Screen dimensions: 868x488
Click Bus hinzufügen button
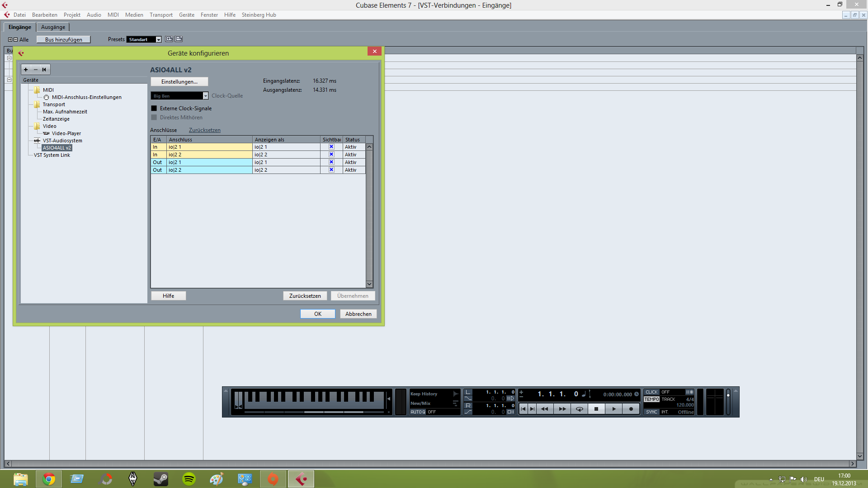tap(64, 40)
